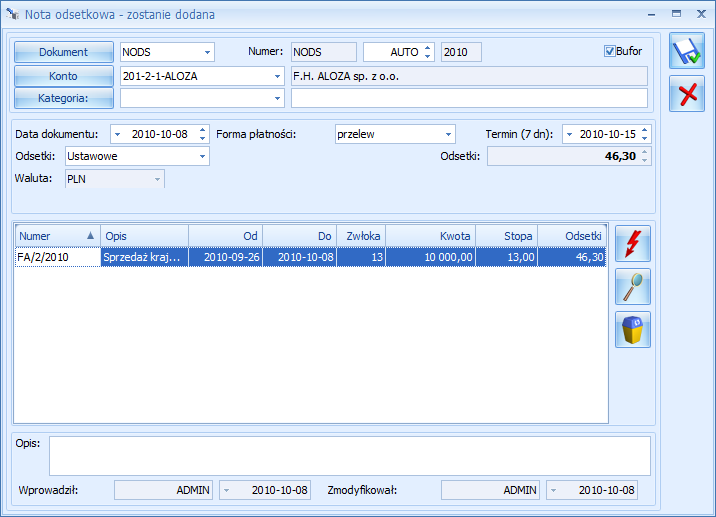Open the Kategoria dropdown list
Image resolution: width=716 pixels, height=517 pixels.
pos(277,98)
